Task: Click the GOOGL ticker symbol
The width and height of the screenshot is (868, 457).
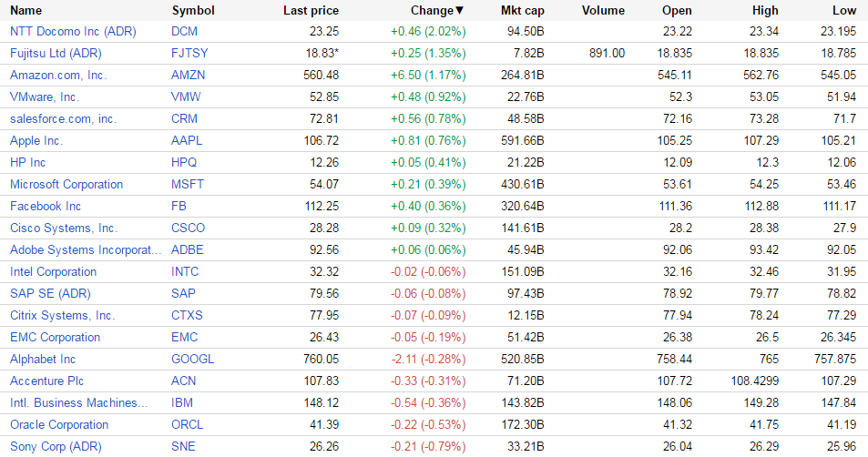Action: click(x=191, y=359)
